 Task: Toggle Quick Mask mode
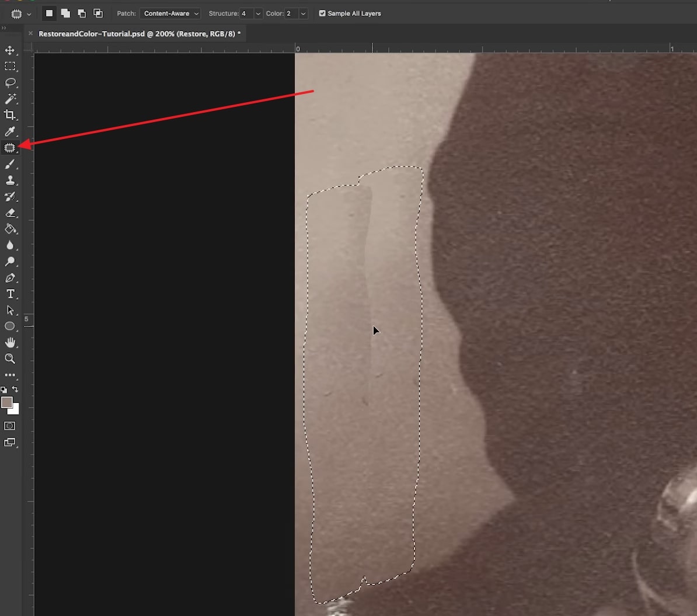(10, 426)
